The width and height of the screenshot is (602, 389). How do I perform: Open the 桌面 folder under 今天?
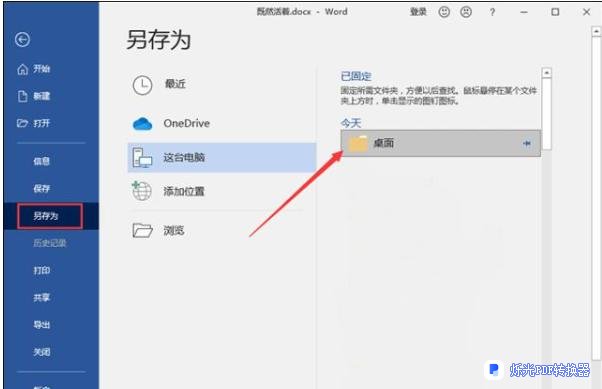(x=441, y=143)
